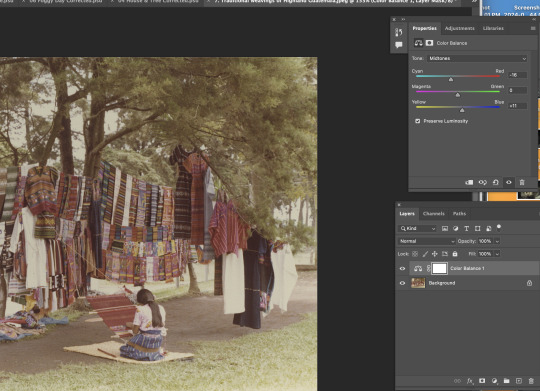This screenshot has height=391, width=540.
Task: Switch to the Layers tab
Action: (407, 214)
